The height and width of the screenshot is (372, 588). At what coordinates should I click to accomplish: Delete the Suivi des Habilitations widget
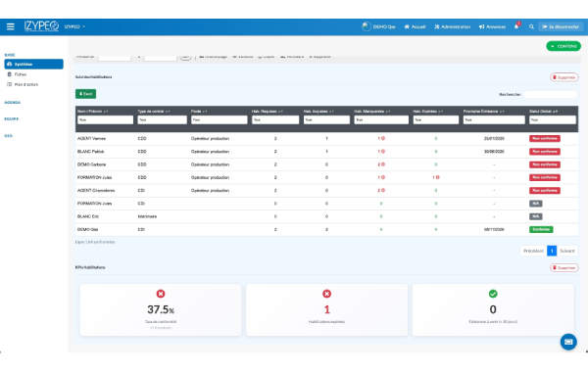pos(564,77)
